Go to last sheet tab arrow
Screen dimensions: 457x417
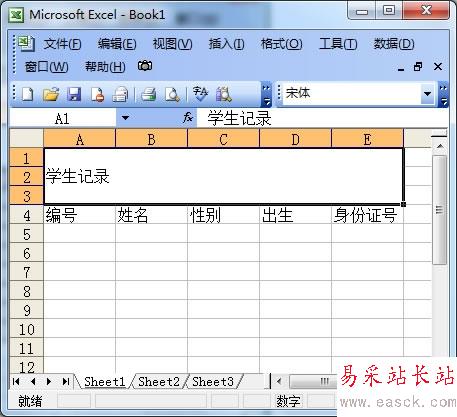coord(66,381)
